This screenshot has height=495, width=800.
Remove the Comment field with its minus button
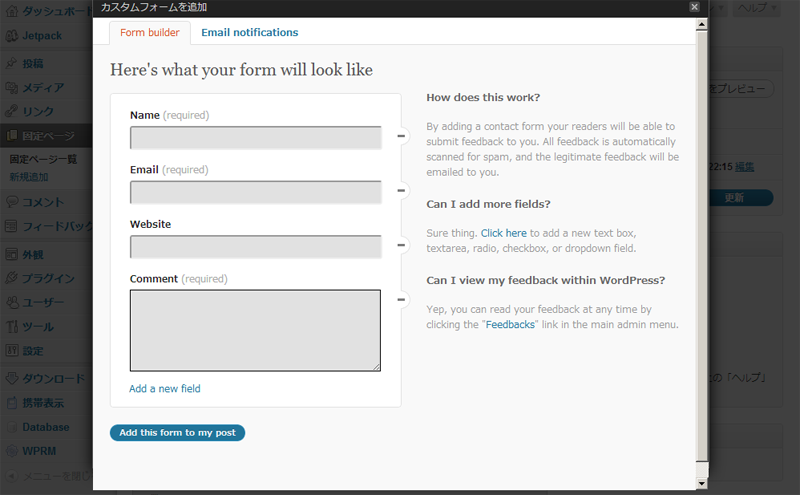(402, 300)
